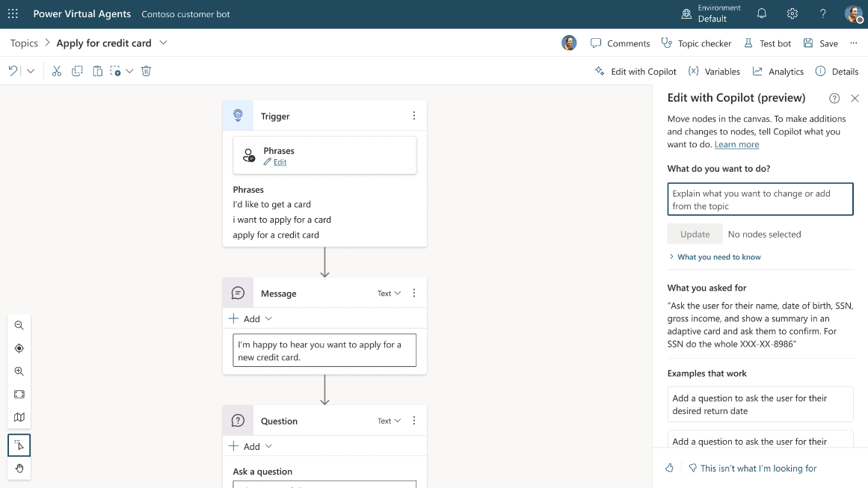
Task: Open the canvas minimap
Action: click(19, 417)
